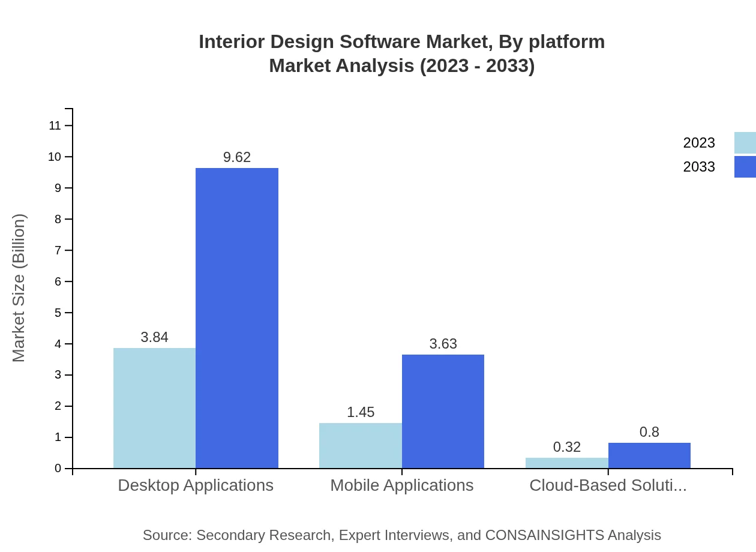Expand the truncated Cloud-Based Soluti... label
756x552 pixels.
[608, 485]
